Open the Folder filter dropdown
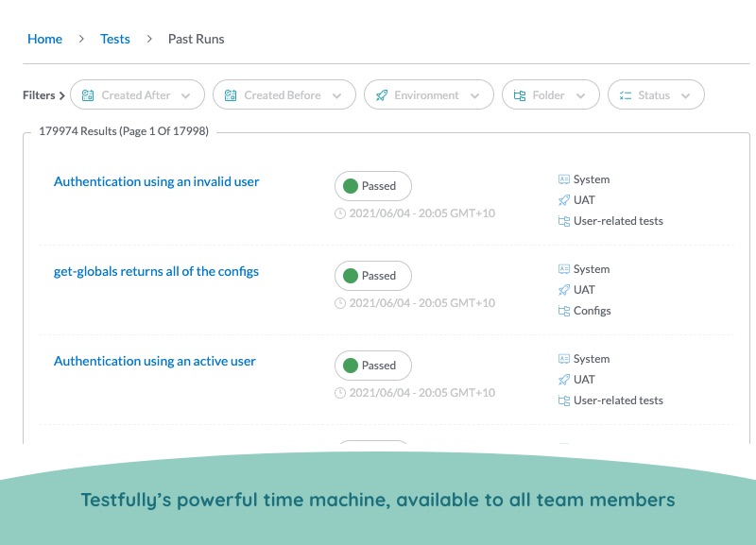Image resolution: width=756 pixels, height=545 pixels. (x=551, y=95)
